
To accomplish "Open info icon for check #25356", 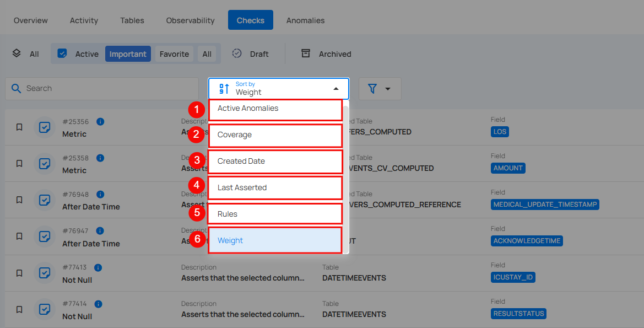I will pyautogui.click(x=100, y=122).
